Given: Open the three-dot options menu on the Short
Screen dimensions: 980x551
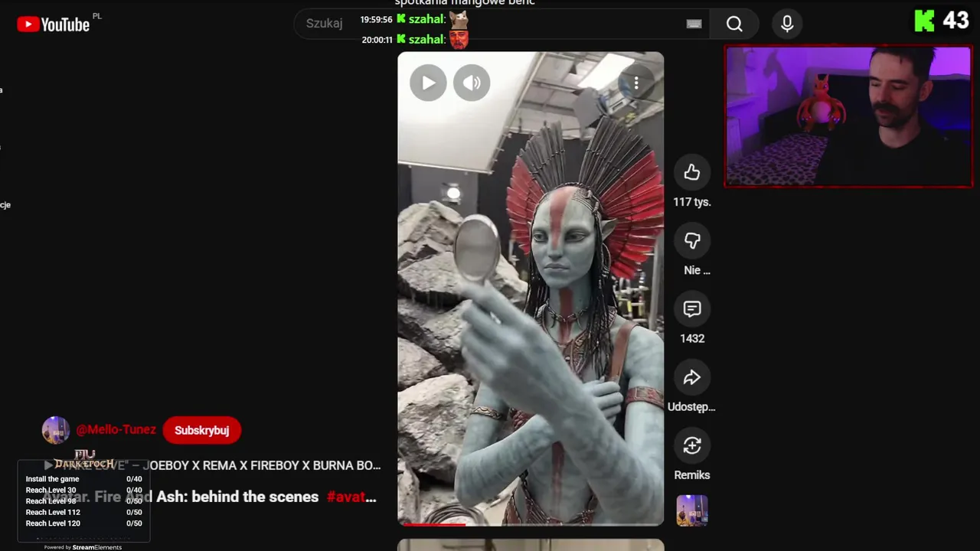Looking at the screenshot, I should 635,83.
